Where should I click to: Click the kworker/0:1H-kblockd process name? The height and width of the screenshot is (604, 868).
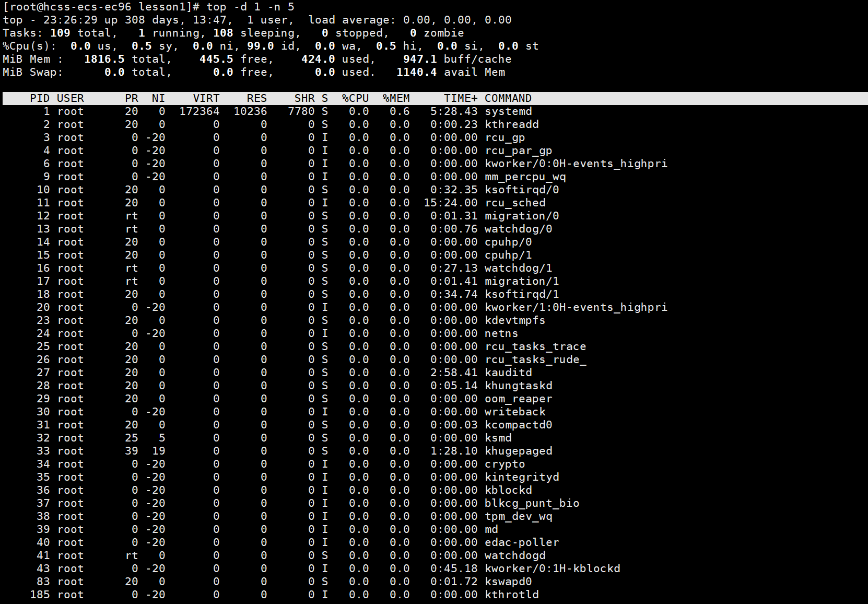[553, 568]
